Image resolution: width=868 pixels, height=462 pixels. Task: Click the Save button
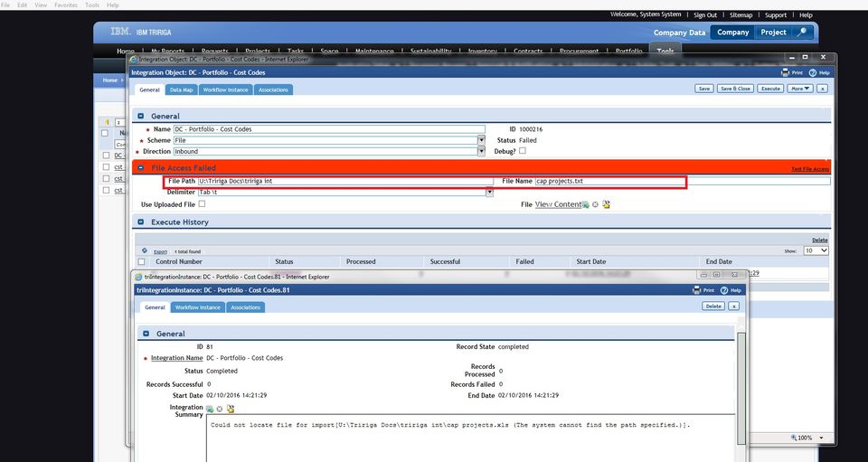pos(703,89)
